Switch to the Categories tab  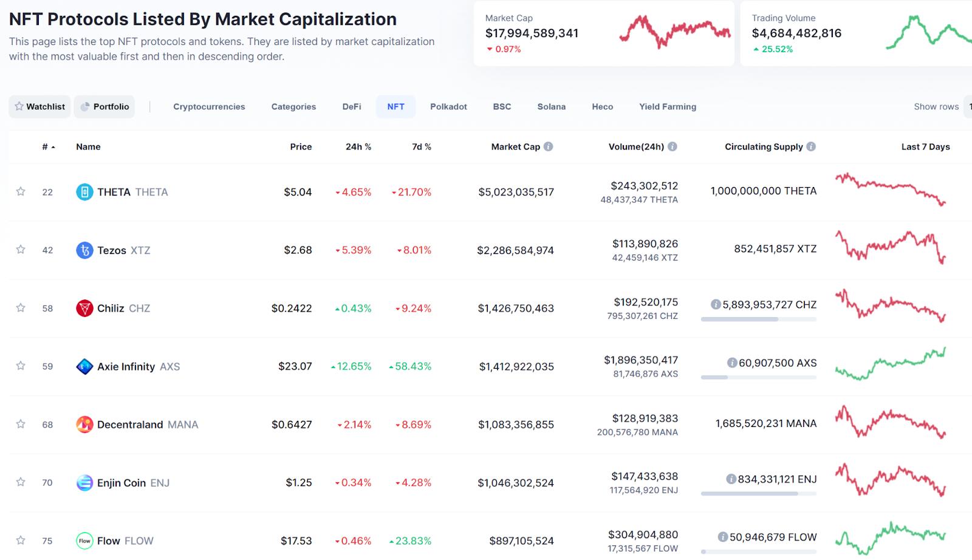(x=293, y=106)
